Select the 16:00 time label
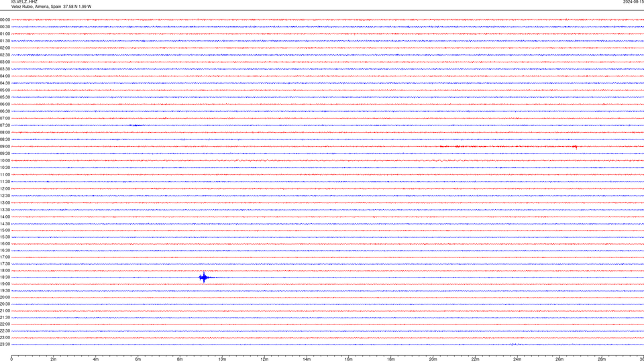Image resolution: width=644 pixels, height=362 pixels. tap(5, 244)
